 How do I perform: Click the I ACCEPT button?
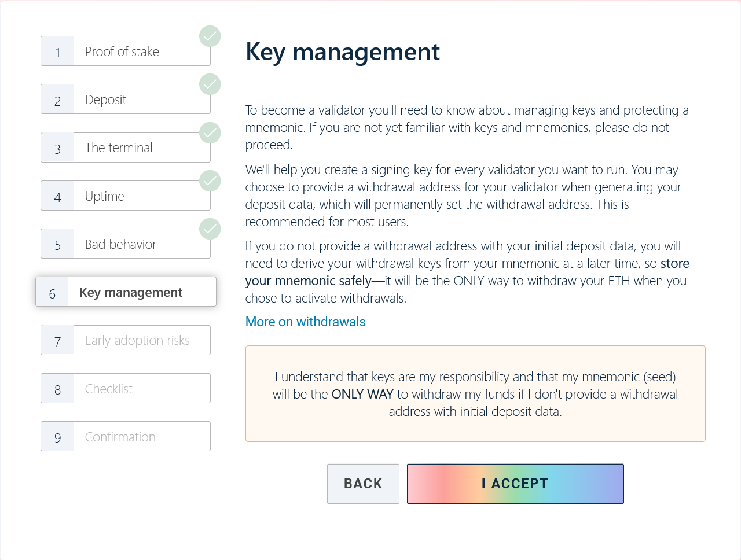[515, 484]
